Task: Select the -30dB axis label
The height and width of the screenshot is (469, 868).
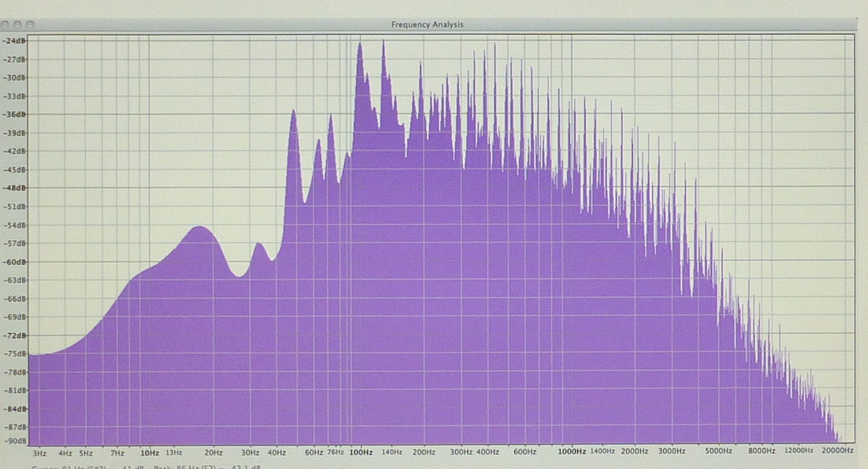Action: click(x=14, y=77)
